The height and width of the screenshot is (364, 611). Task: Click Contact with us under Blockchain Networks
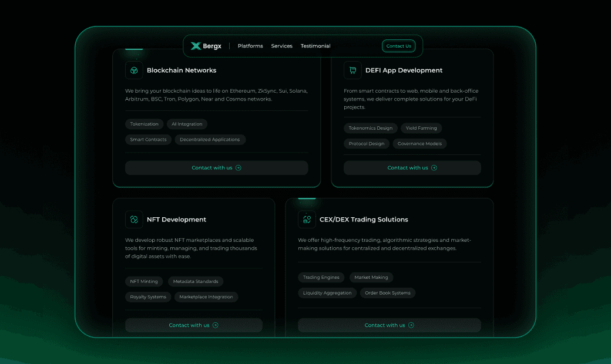217,168
